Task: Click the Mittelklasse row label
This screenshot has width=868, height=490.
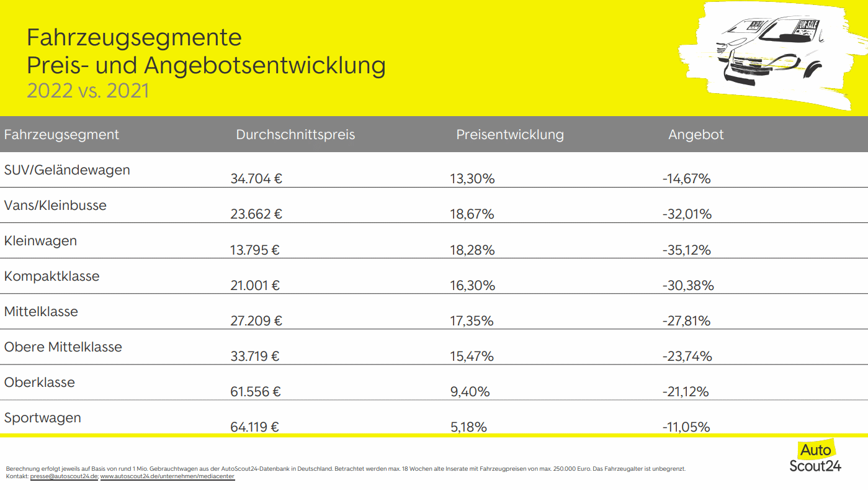Action: [x=41, y=312]
